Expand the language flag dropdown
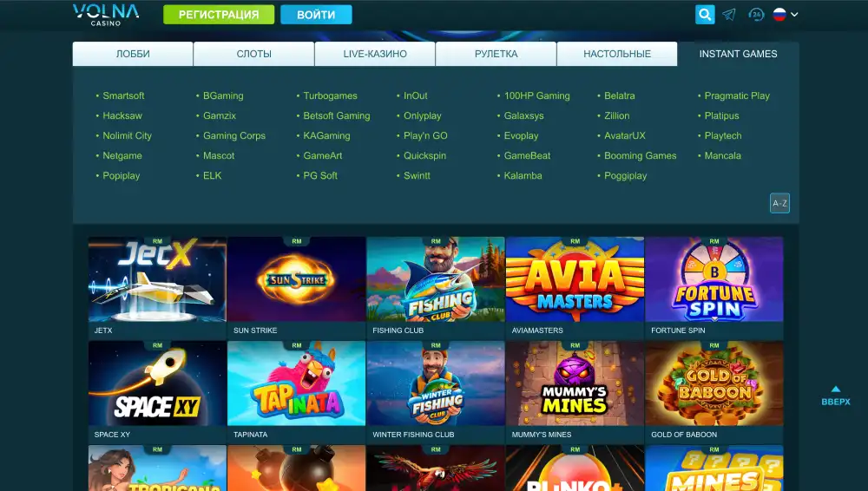 coord(786,15)
